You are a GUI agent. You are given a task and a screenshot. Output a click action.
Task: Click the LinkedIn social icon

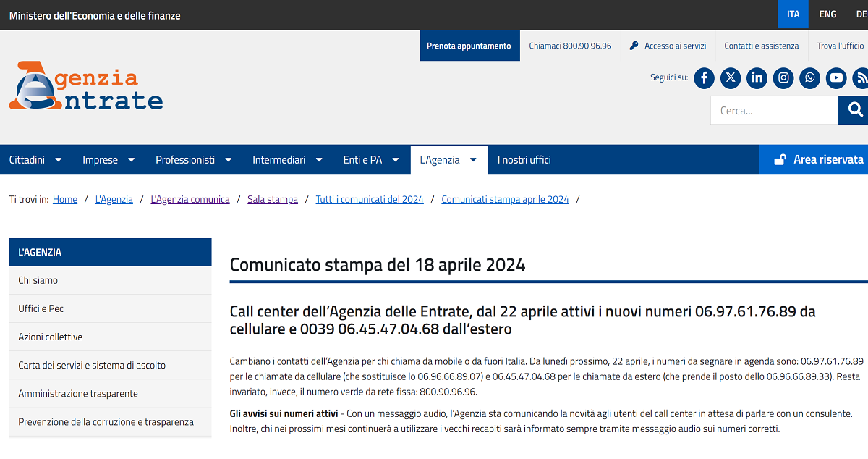[757, 77]
